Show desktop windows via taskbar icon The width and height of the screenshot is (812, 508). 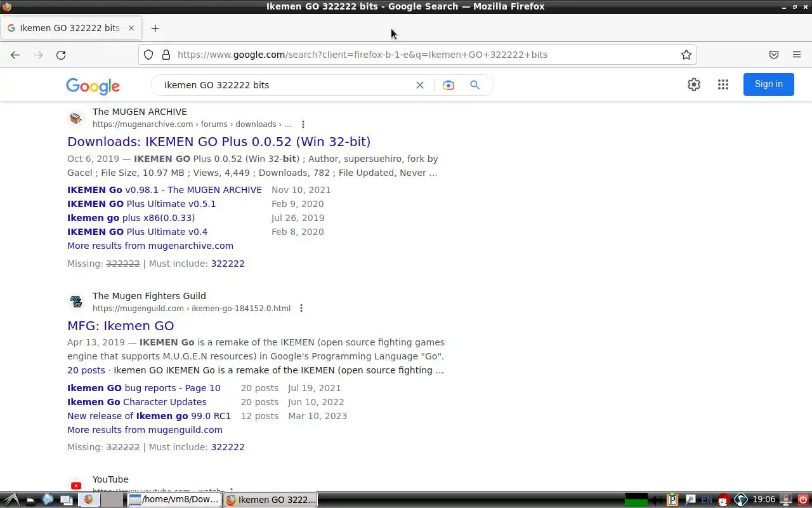[66, 500]
